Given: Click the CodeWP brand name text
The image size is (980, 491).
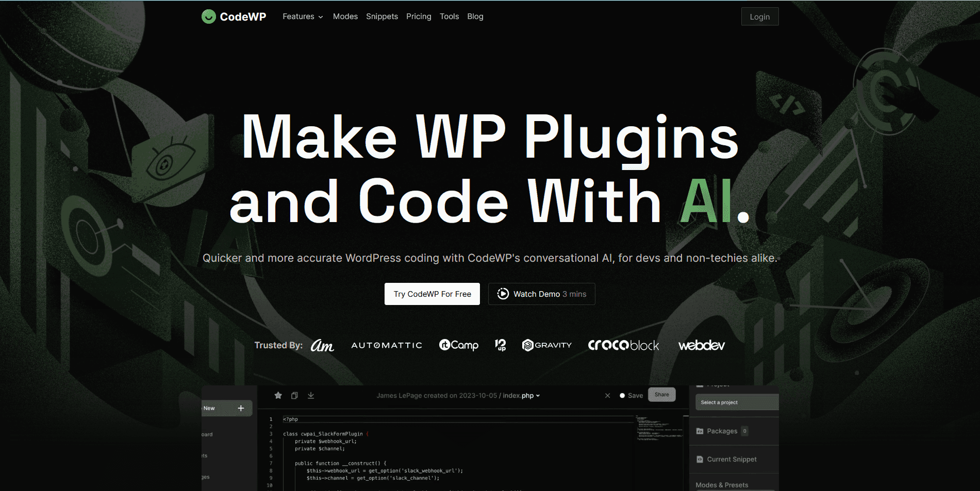Looking at the screenshot, I should pos(243,16).
